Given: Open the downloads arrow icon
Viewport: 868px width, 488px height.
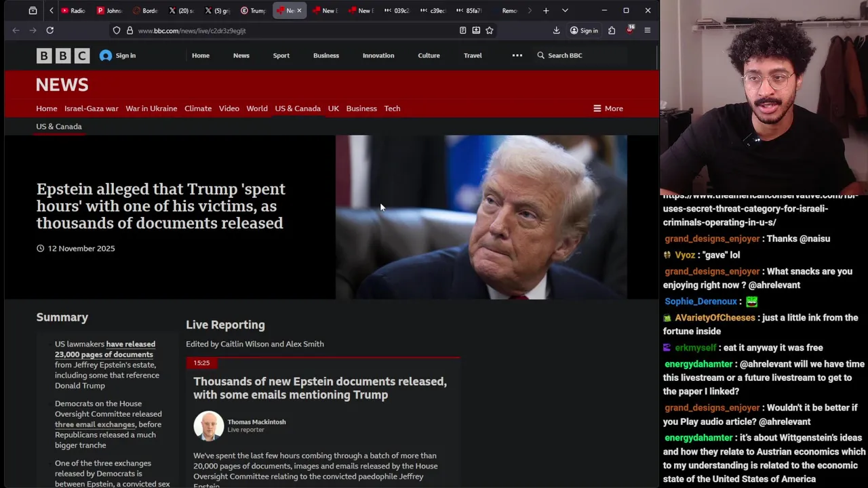Looking at the screenshot, I should 556,30.
